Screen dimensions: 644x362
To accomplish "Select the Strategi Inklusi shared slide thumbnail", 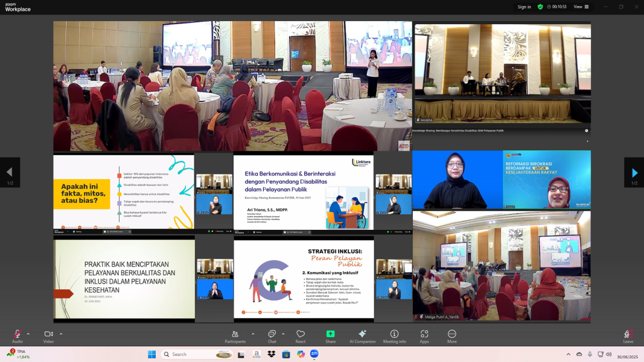I will click(304, 278).
